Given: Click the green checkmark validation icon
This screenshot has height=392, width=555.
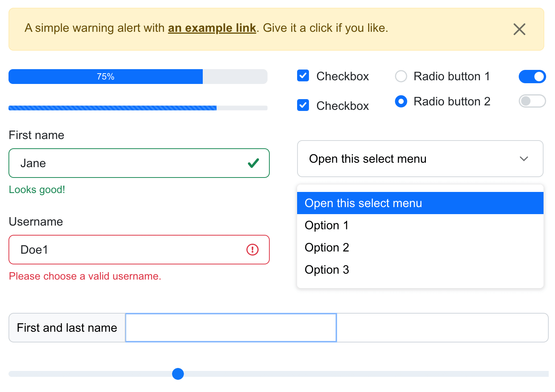Looking at the screenshot, I should (253, 163).
